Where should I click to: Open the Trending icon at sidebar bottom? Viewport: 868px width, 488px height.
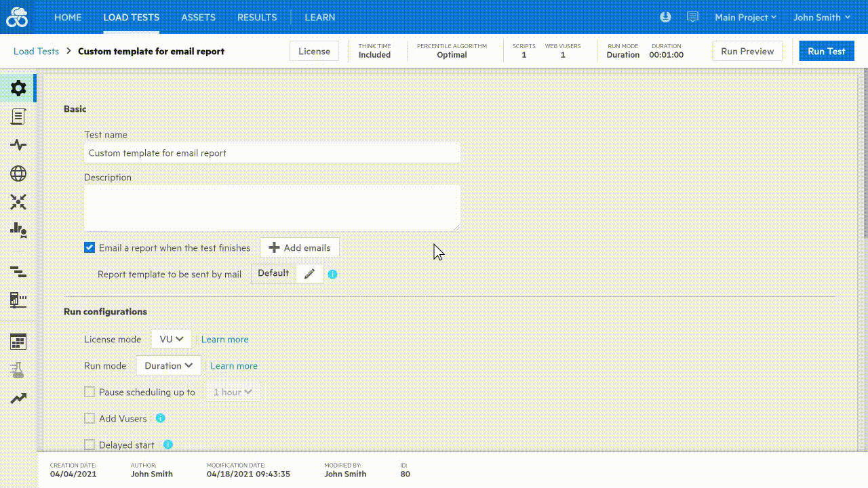(x=18, y=398)
